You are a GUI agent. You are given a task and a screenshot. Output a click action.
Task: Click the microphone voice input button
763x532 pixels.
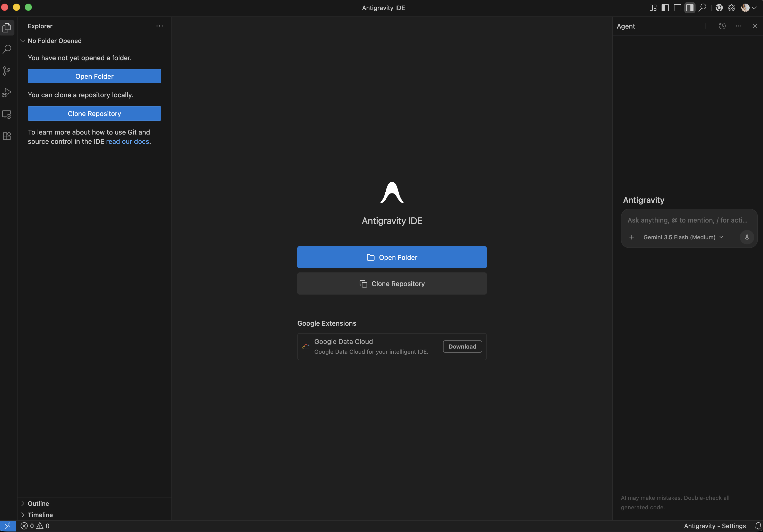[747, 237]
